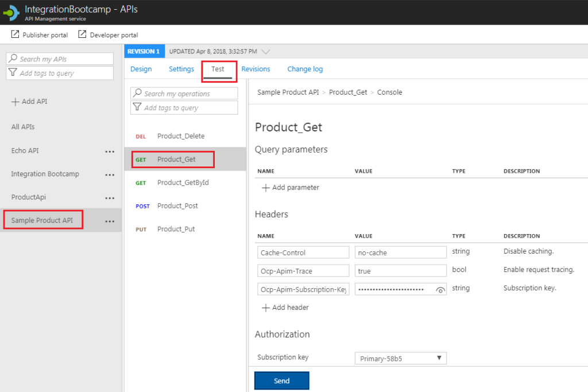Click the 'Enable request tracing.' description text
The image size is (588, 392).
click(539, 269)
